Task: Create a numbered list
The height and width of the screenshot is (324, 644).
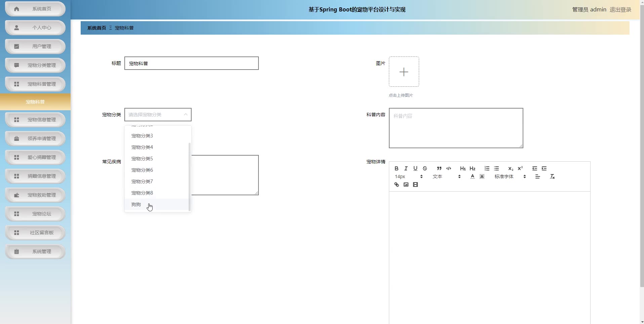Action: click(x=487, y=168)
